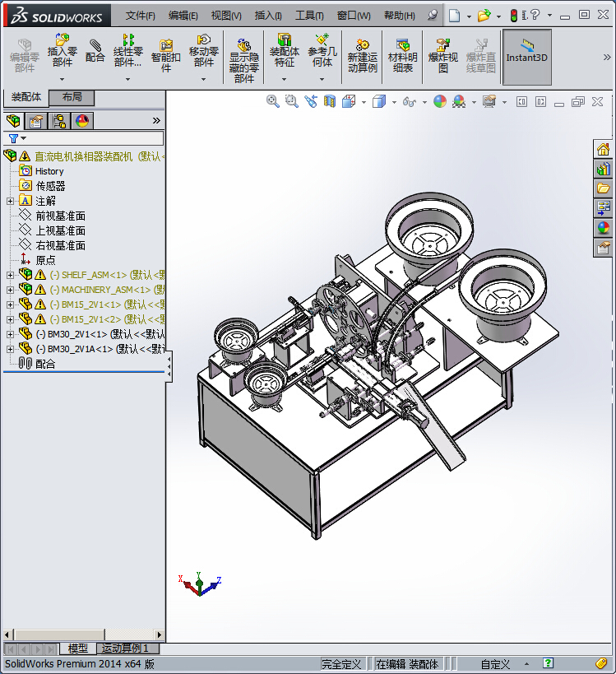Click the status bar help question mark icon
The image size is (616, 674).
coord(548,663)
